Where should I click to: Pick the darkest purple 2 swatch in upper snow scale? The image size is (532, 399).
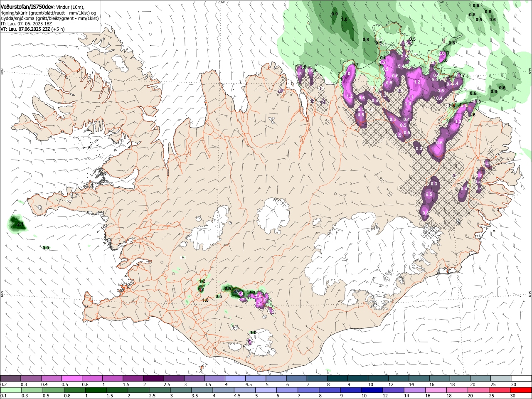click(153, 379)
